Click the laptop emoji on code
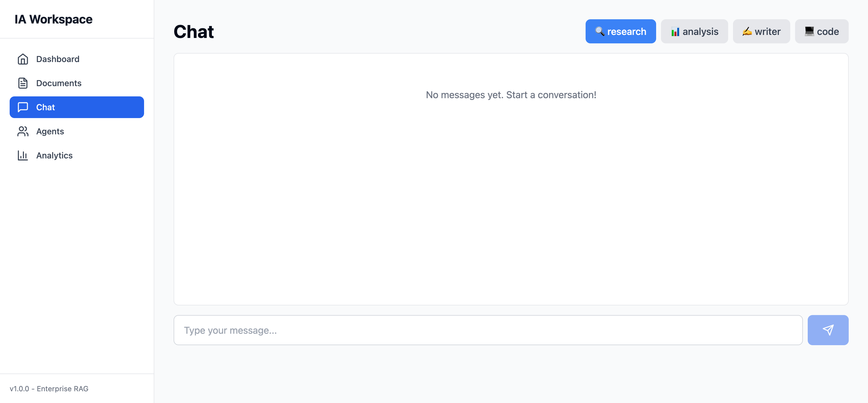Screen dimensions: 868x403 click(x=809, y=31)
